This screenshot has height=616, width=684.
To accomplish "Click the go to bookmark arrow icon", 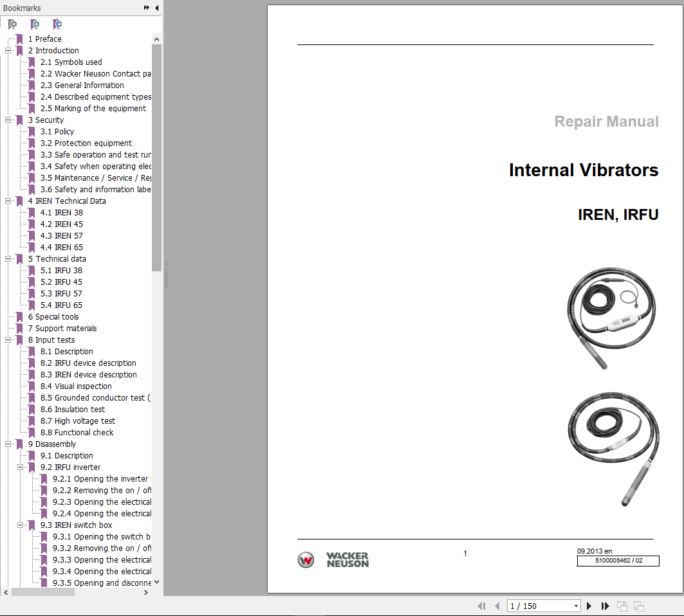I will 57,24.
